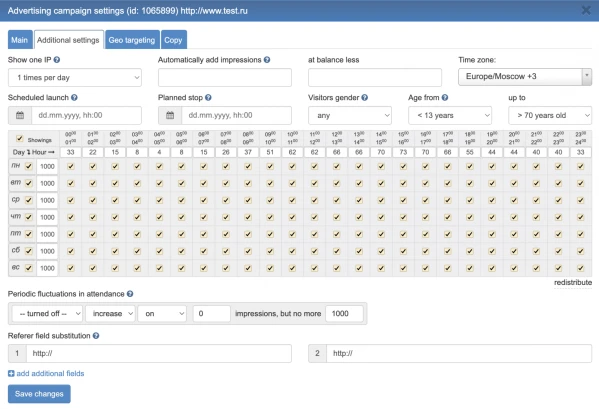
Task: Click the at balance less input field
Action: 375,78
